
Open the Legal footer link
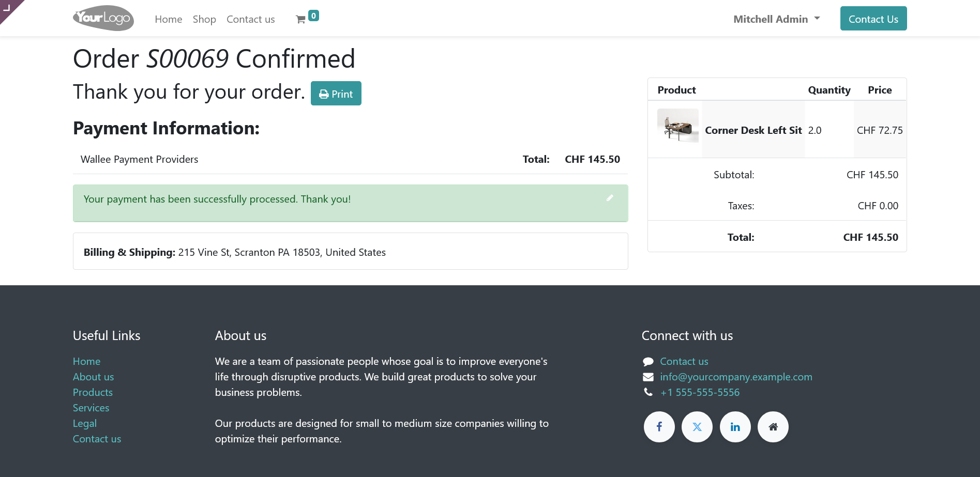pos(85,423)
